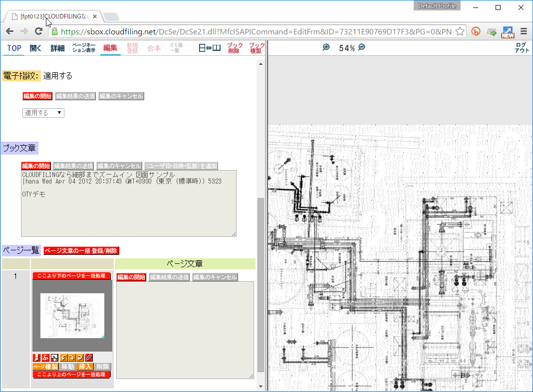Click ここより上のページを一括処理 button
This screenshot has width=533, height=392.
(x=72, y=375)
